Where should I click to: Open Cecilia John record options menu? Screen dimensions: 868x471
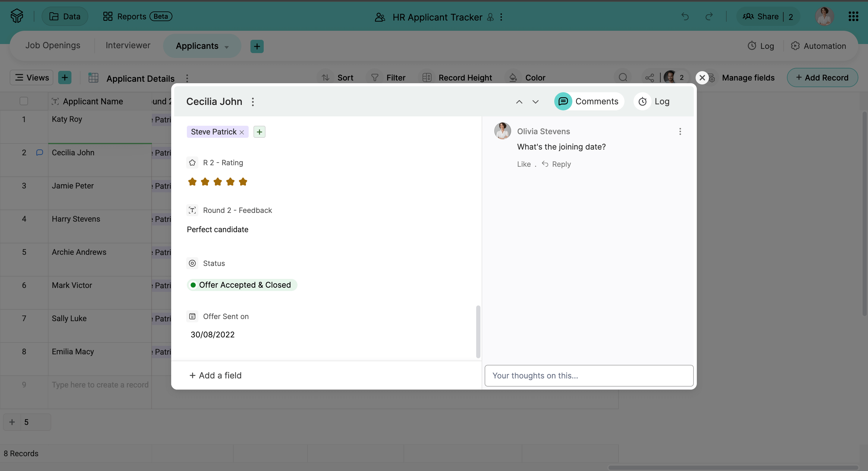253,102
